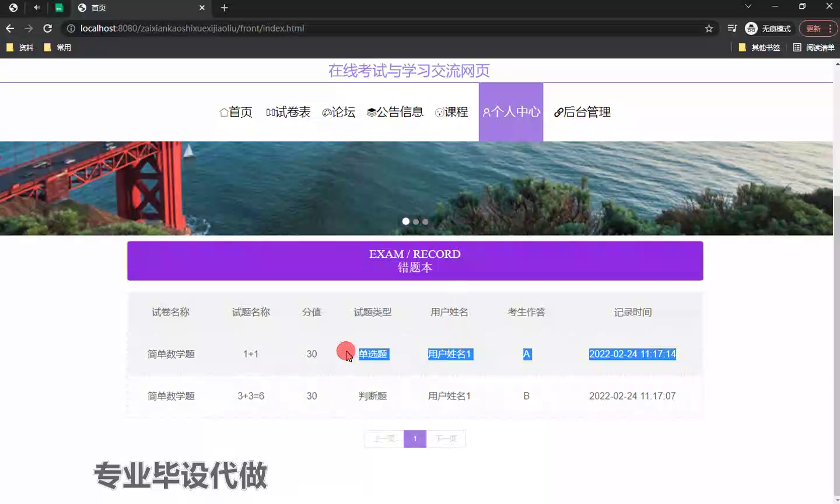The width and height of the screenshot is (840, 504).
Task: Close the 首页 tab
Action: pos(202,8)
